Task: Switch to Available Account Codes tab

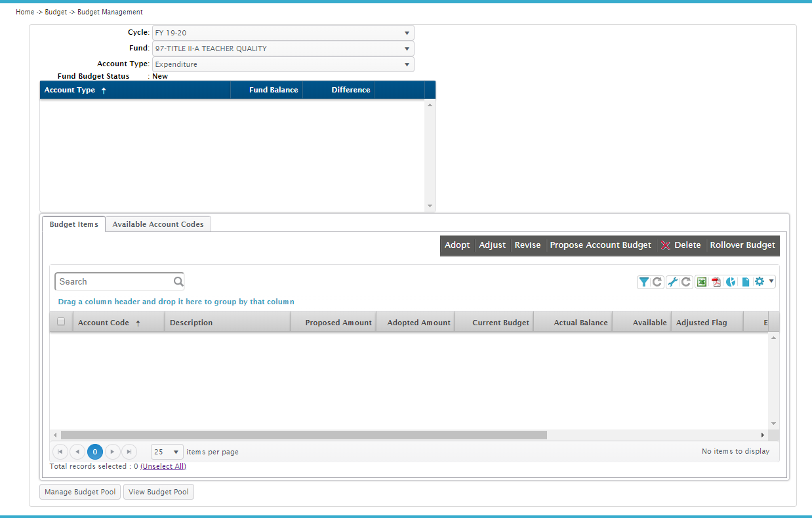Action: 158,224
